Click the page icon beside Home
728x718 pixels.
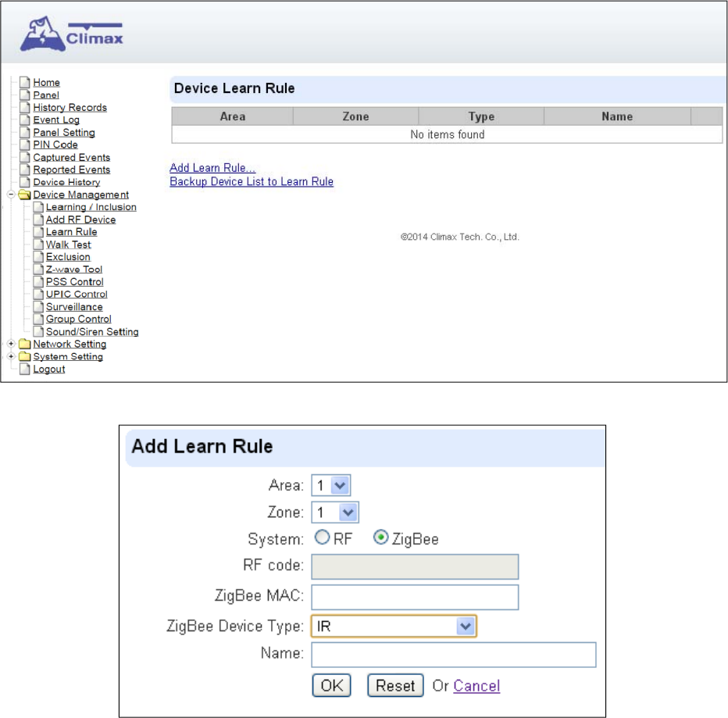pos(25,82)
